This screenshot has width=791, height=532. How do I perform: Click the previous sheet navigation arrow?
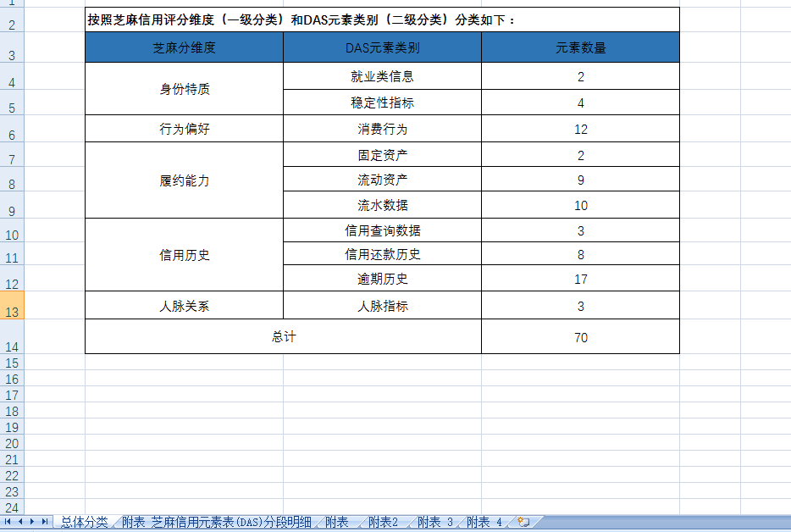[x=20, y=521]
